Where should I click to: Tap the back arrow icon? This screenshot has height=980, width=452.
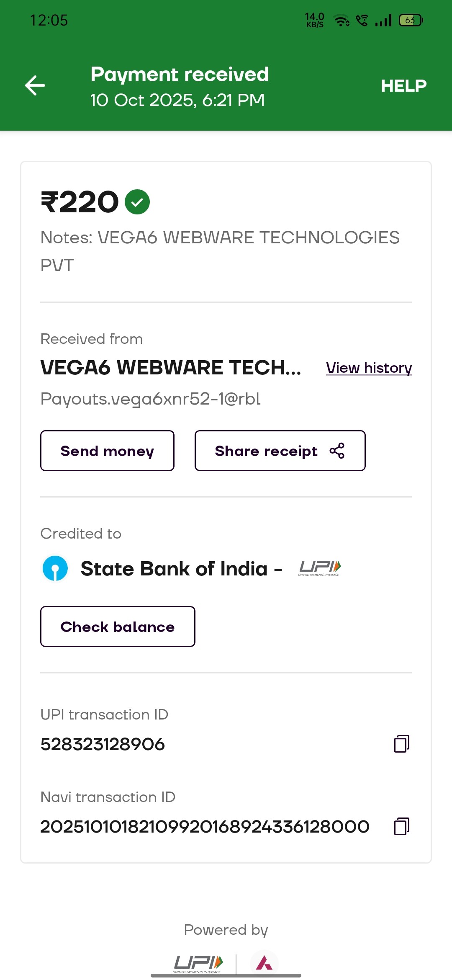(x=35, y=85)
